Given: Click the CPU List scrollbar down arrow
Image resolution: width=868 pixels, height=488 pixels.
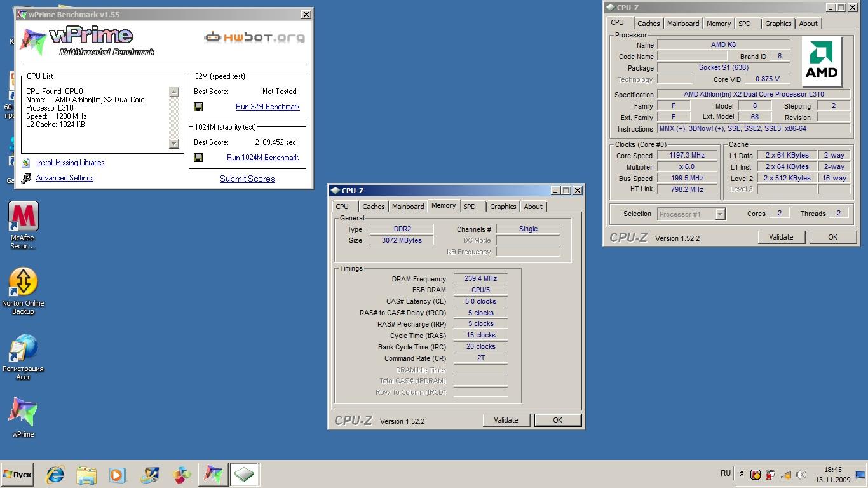Looking at the screenshot, I should point(174,144).
